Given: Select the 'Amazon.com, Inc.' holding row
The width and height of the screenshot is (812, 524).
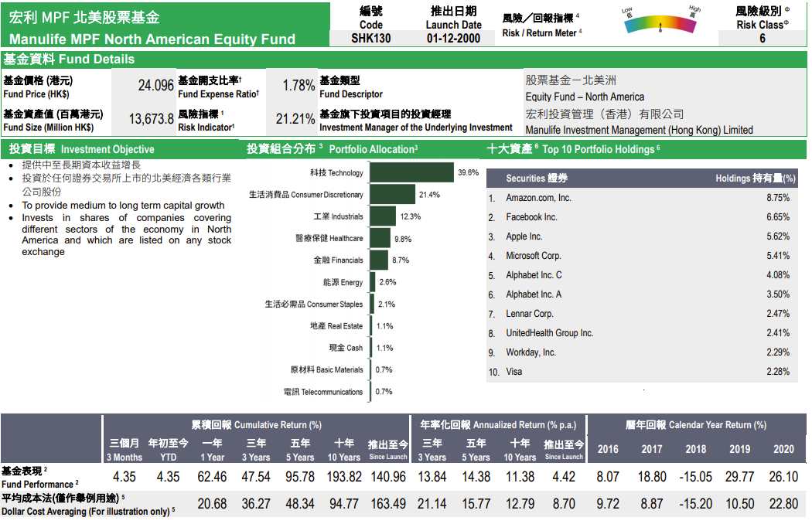Looking at the screenshot, I should [642, 198].
